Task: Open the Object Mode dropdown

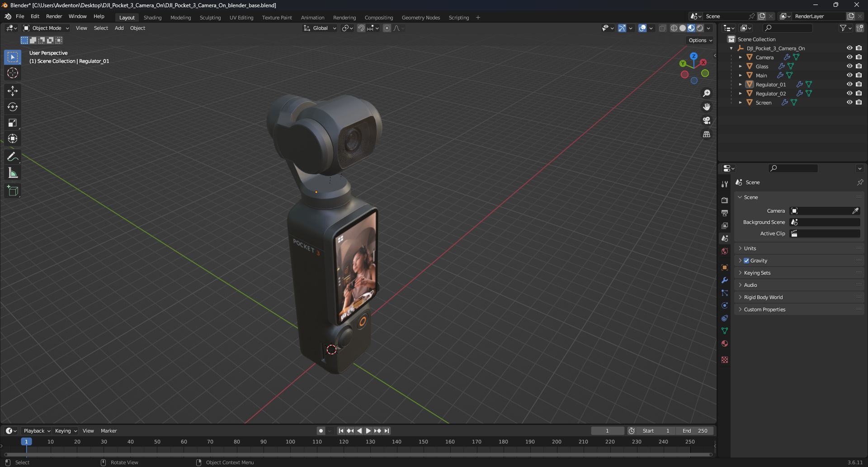Action: click(x=46, y=28)
